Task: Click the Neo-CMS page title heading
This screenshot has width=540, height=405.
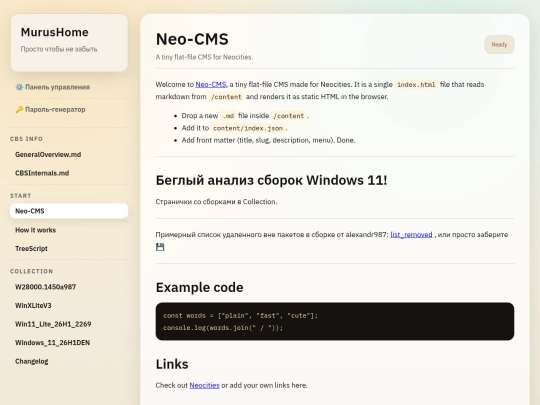Action: tap(192, 39)
